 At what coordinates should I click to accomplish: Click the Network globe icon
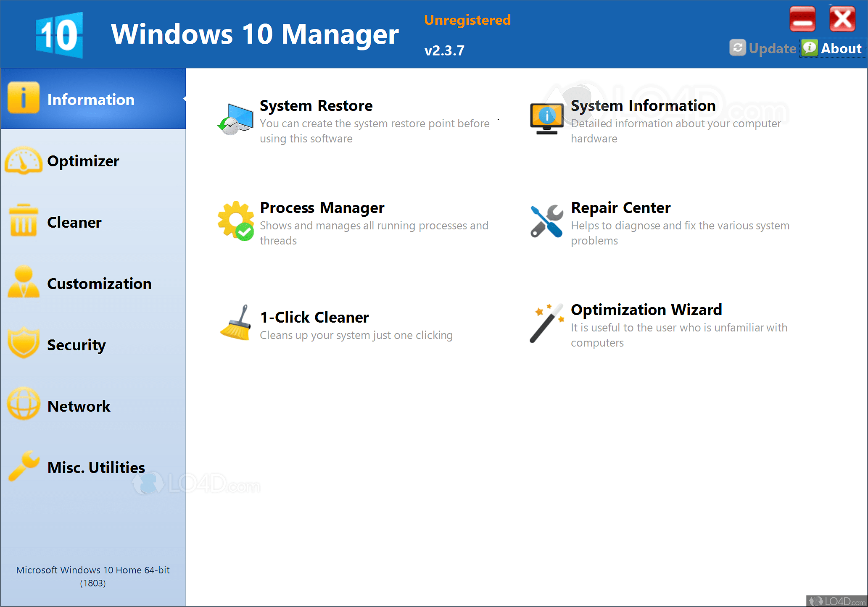coord(24,405)
